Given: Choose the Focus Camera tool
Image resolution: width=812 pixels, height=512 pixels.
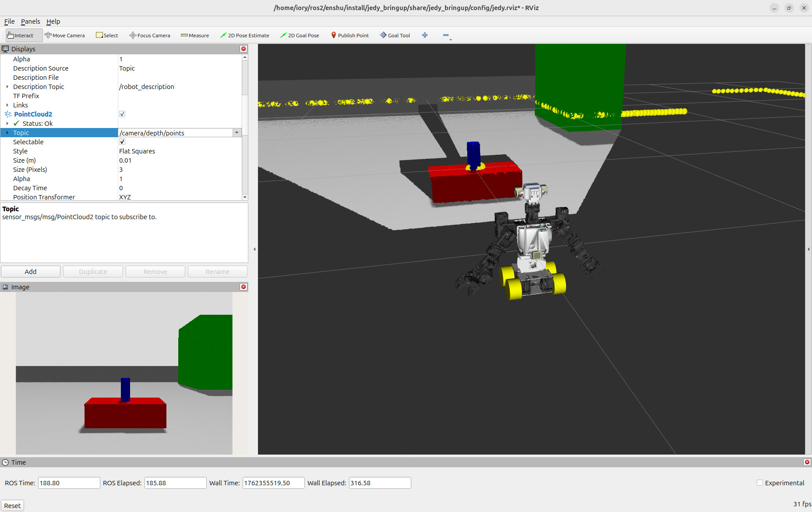Looking at the screenshot, I should [150, 36].
